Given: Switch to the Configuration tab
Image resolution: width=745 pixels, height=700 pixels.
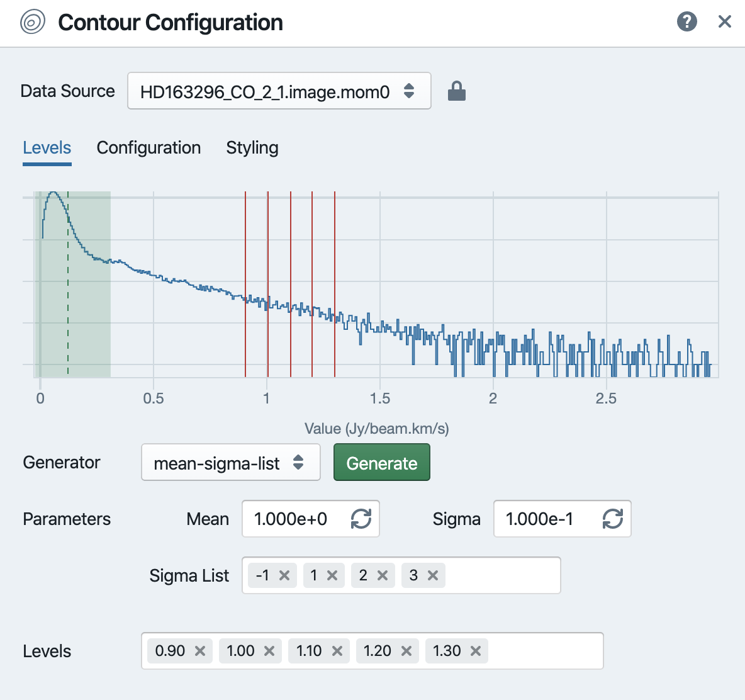Looking at the screenshot, I should pyautogui.click(x=148, y=148).
